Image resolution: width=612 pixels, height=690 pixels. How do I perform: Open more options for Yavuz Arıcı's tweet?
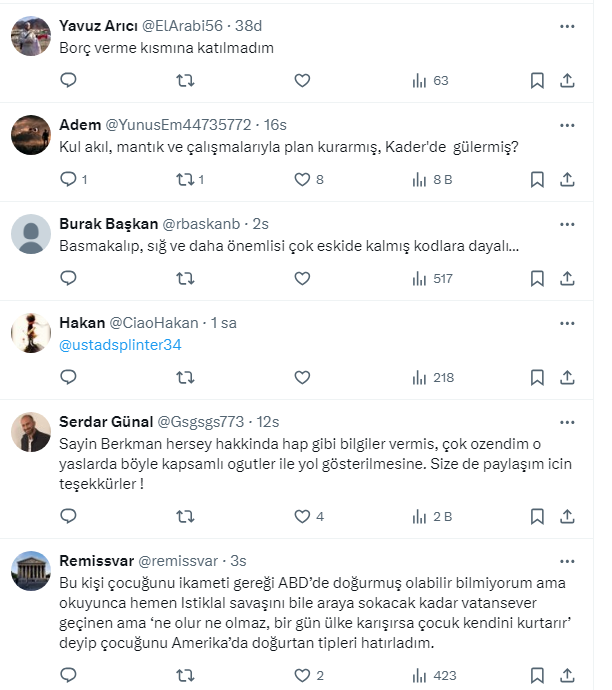pos(567,25)
